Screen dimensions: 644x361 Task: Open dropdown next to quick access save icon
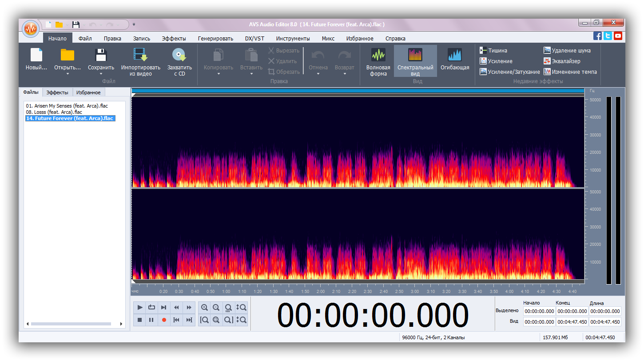tap(83, 24)
